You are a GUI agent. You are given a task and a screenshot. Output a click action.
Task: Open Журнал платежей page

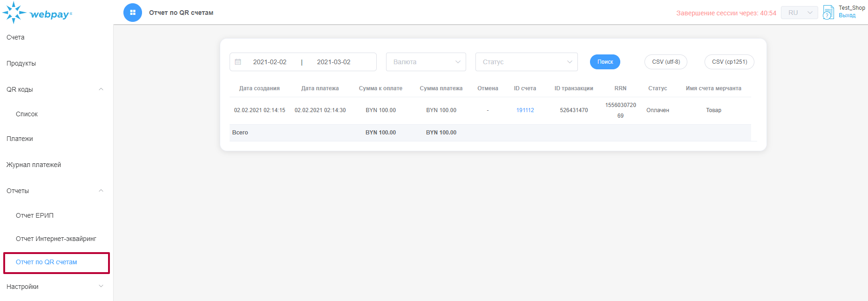pyautogui.click(x=34, y=165)
